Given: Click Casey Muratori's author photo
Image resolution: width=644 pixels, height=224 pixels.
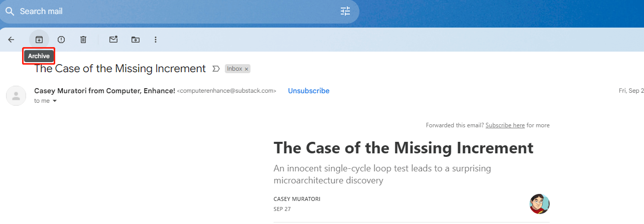Looking at the screenshot, I should pyautogui.click(x=539, y=204).
